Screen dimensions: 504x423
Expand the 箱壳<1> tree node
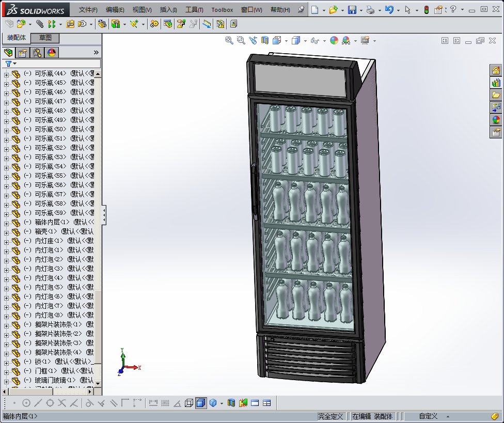coord(6,233)
